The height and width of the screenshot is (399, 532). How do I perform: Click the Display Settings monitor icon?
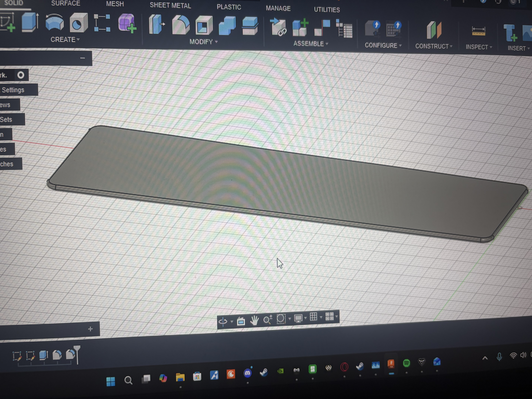298,318
